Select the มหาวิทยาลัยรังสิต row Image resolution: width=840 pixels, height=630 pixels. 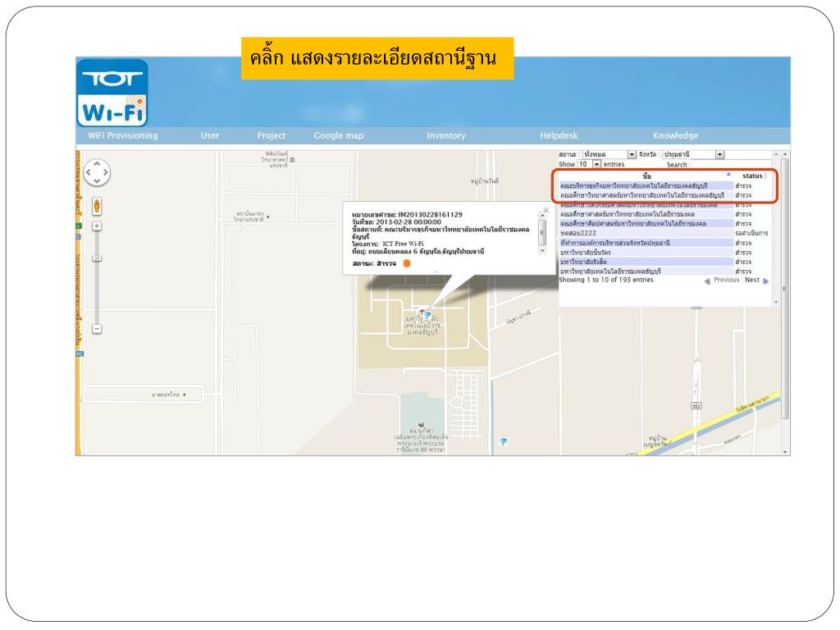[664, 262]
